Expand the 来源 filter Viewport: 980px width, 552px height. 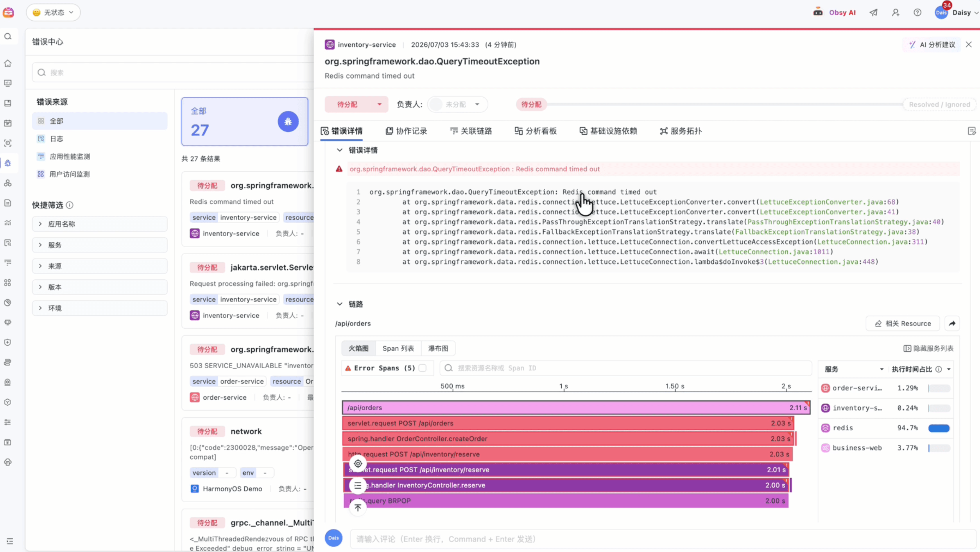pyautogui.click(x=100, y=266)
